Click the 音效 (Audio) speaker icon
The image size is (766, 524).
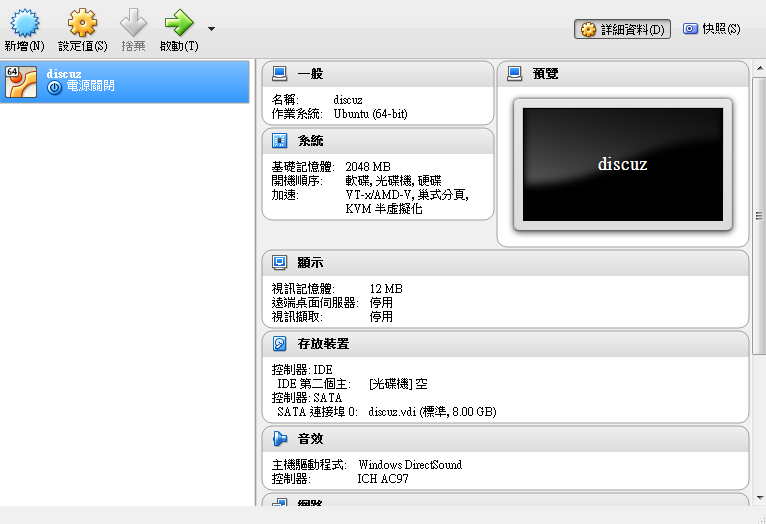pos(280,439)
